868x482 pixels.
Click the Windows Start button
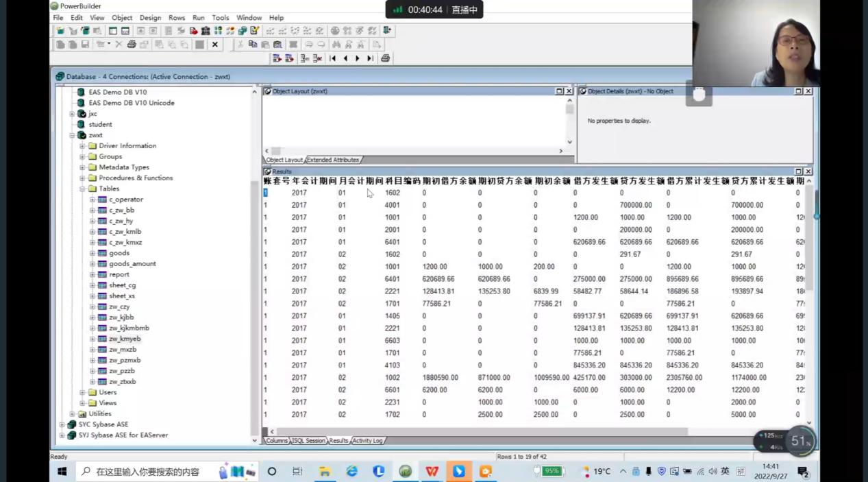[x=62, y=472]
